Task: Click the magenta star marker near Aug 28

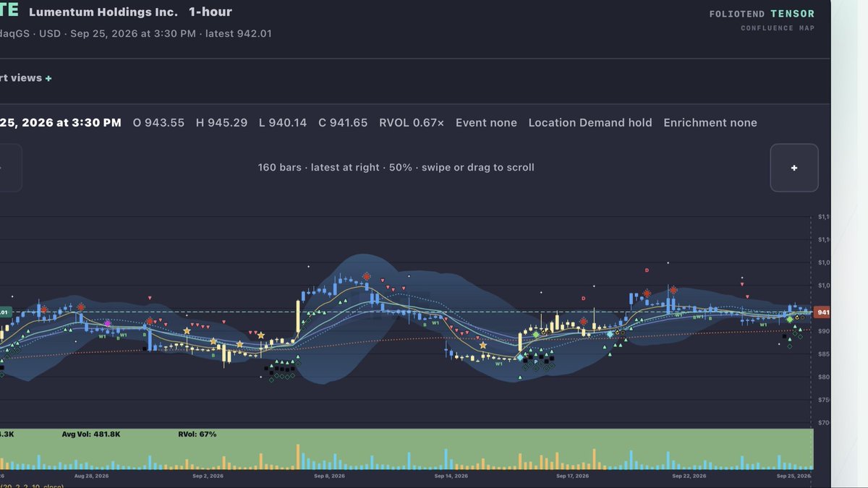Action: [x=108, y=324]
